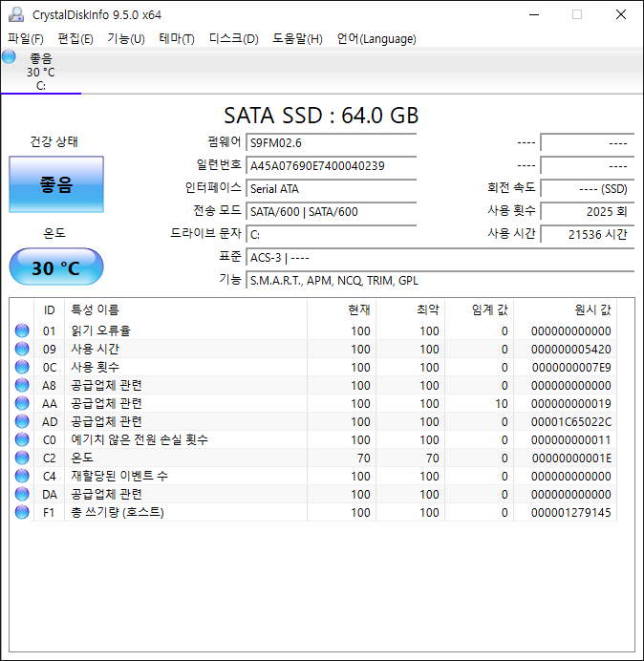The image size is (644, 661).
Task: Click raw value 0000000007E9
Action: click(x=571, y=367)
